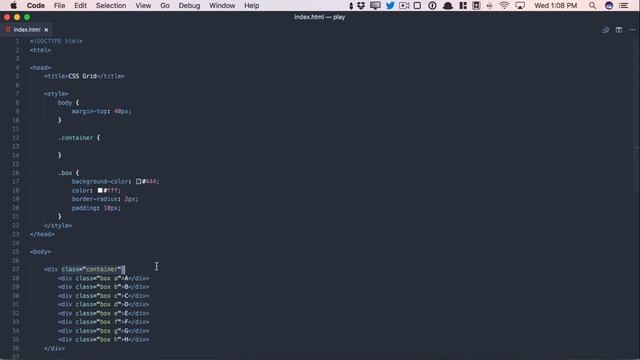Click the .container selector line
This screenshot has height=360, width=640.
click(79, 138)
